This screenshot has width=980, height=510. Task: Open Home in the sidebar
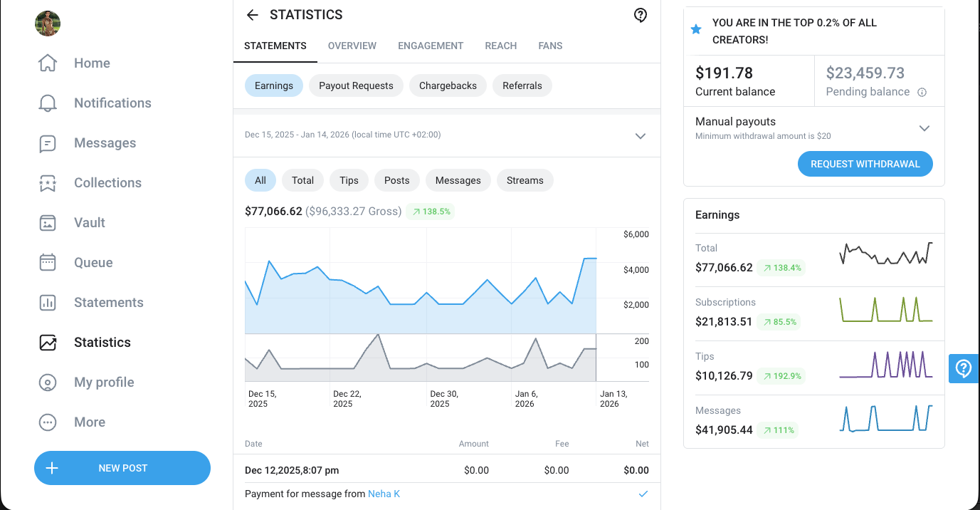coord(92,63)
